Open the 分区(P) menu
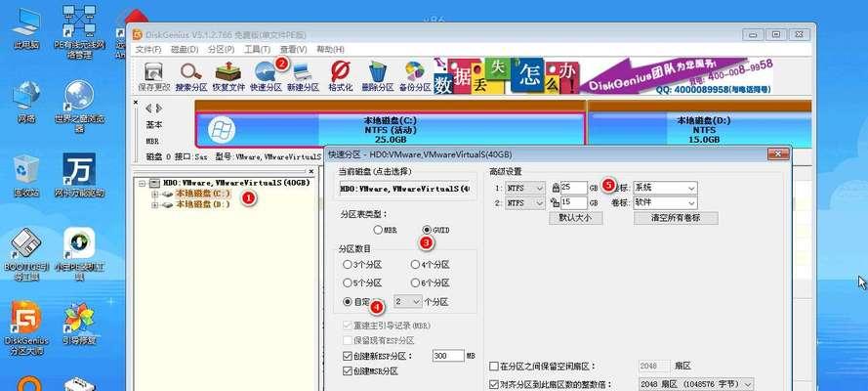Viewport: 868px width, 391px height. pos(221,49)
